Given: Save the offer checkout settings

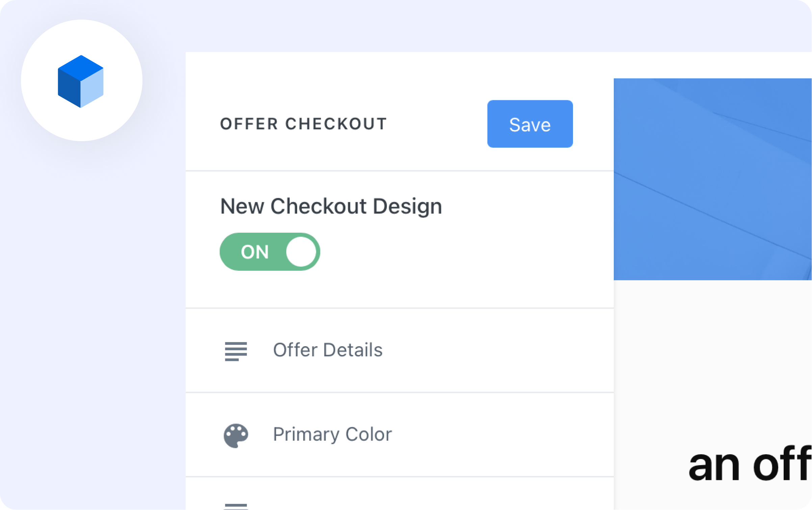Looking at the screenshot, I should pyautogui.click(x=530, y=124).
